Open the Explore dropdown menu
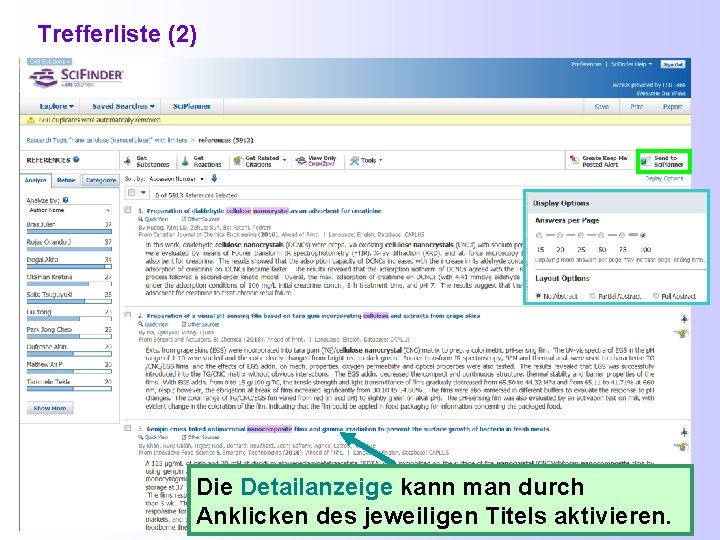The height and width of the screenshot is (540, 720). pos(56,106)
